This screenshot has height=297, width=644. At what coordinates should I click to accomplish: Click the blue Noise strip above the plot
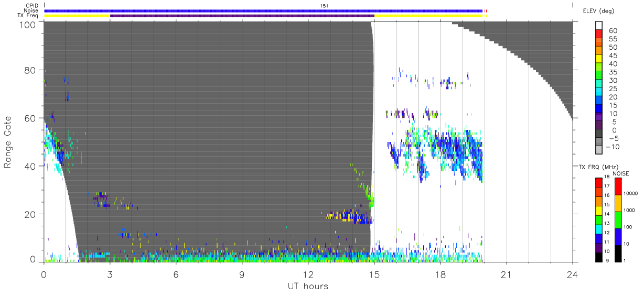(x=263, y=10)
